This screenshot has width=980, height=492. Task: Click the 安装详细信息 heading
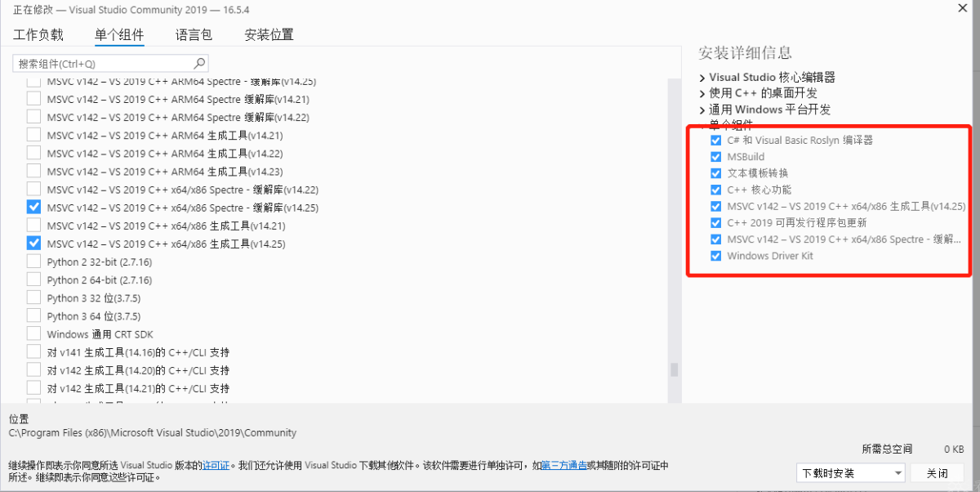745,53
